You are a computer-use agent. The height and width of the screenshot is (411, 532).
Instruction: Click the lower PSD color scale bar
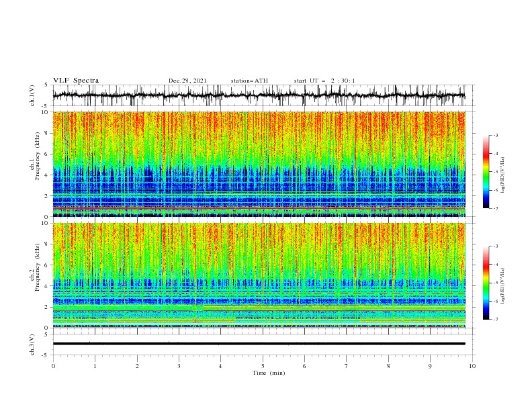point(486,283)
